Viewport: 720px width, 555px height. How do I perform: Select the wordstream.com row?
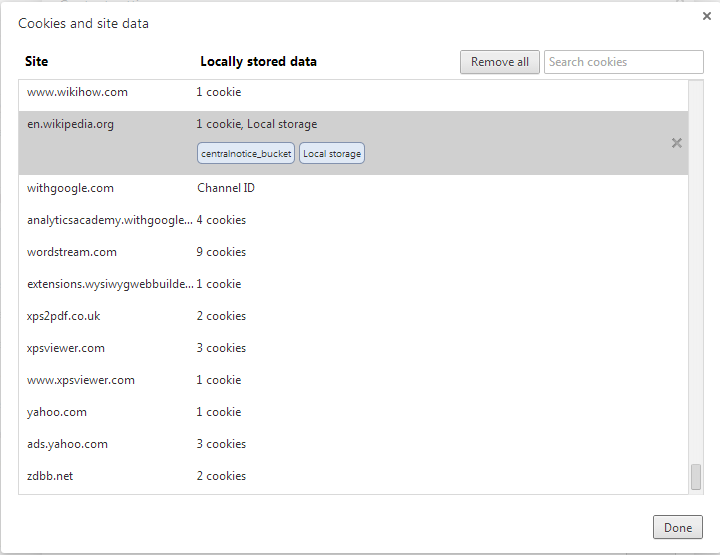click(x=353, y=252)
